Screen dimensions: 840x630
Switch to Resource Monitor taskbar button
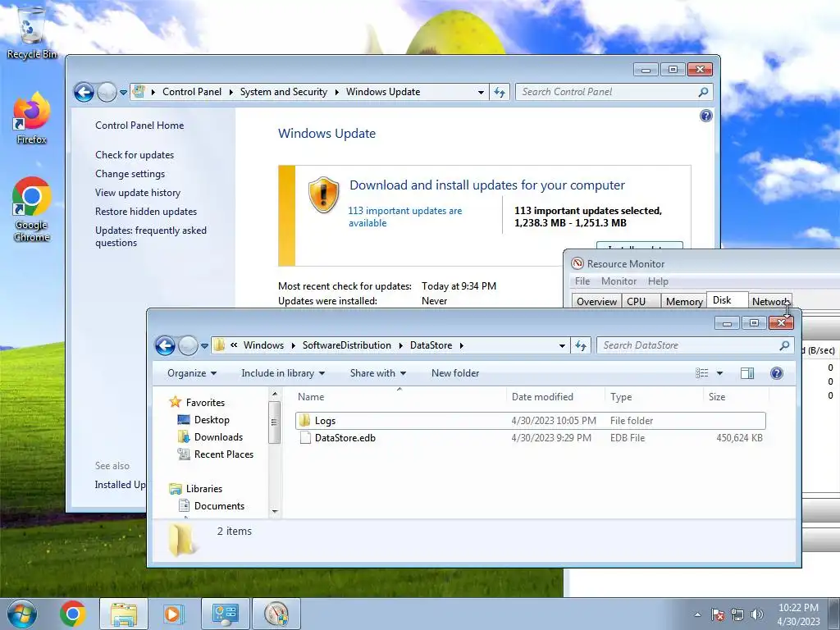pos(276,614)
